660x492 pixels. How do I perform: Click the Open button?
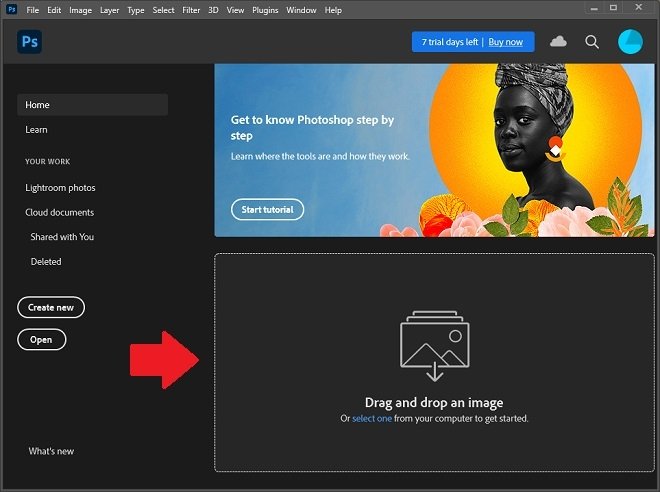[x=41, y=340]
